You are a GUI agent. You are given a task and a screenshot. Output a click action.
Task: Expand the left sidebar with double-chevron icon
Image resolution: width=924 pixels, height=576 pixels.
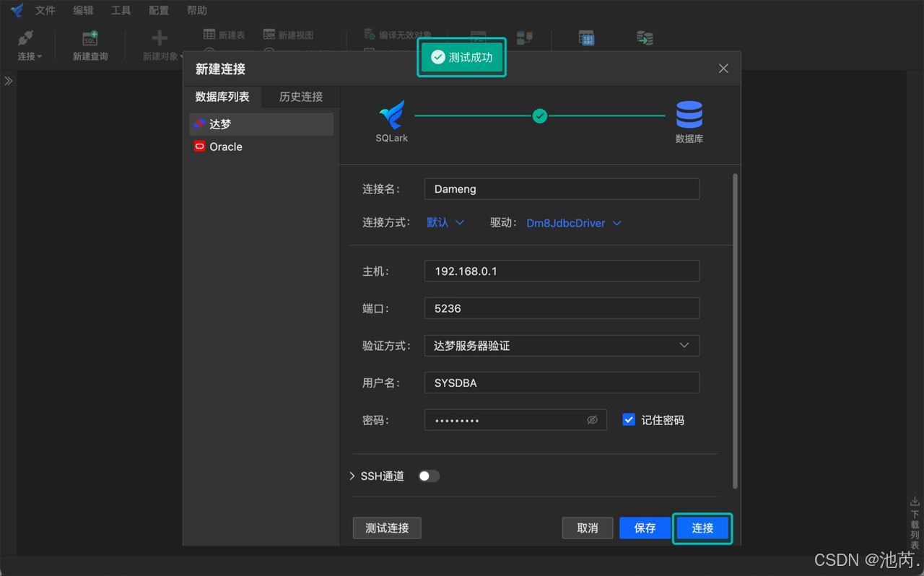(x=9, y=81)
